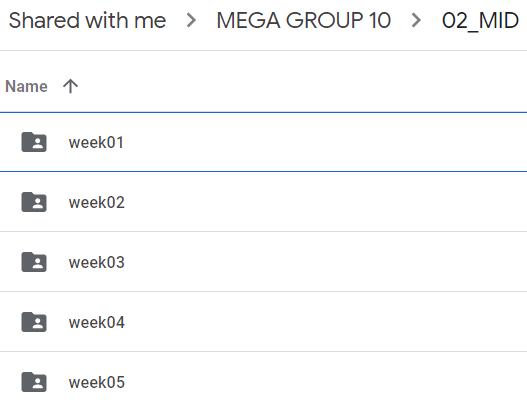Select the week04 folder name
This screenshot has height=409, width=527.
click(x=97, y=322)
